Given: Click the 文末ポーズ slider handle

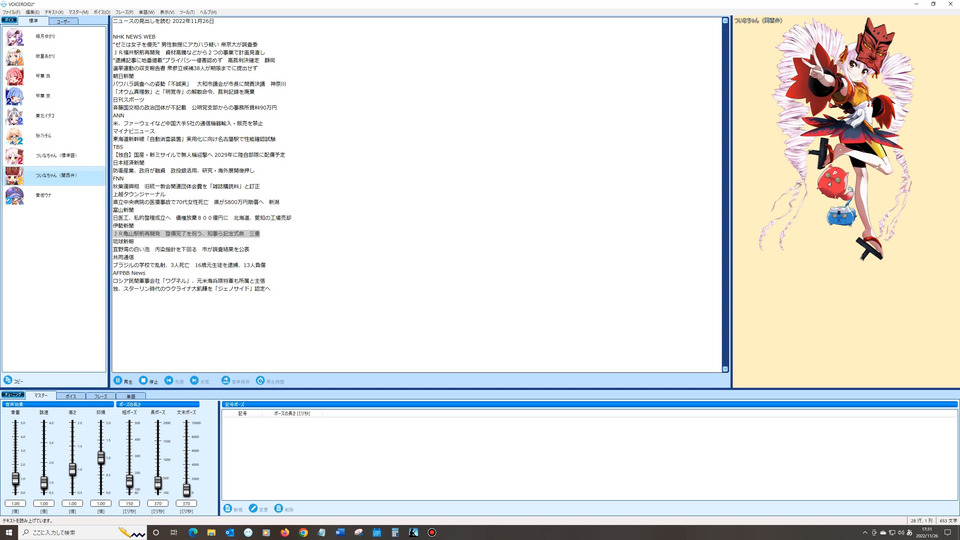Looking at the screenshot, I should click(x=186, y=490).
